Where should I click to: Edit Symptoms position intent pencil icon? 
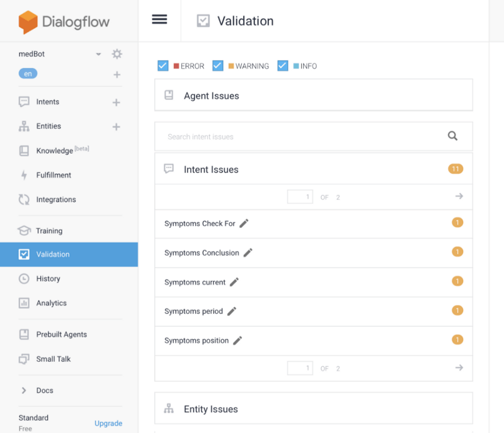[238, 340]
